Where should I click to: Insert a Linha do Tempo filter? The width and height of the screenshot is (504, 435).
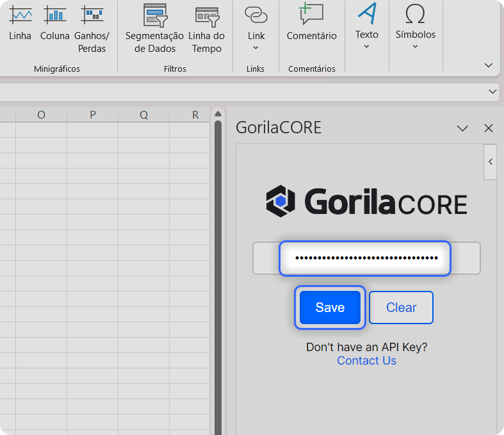coord(206,29)
